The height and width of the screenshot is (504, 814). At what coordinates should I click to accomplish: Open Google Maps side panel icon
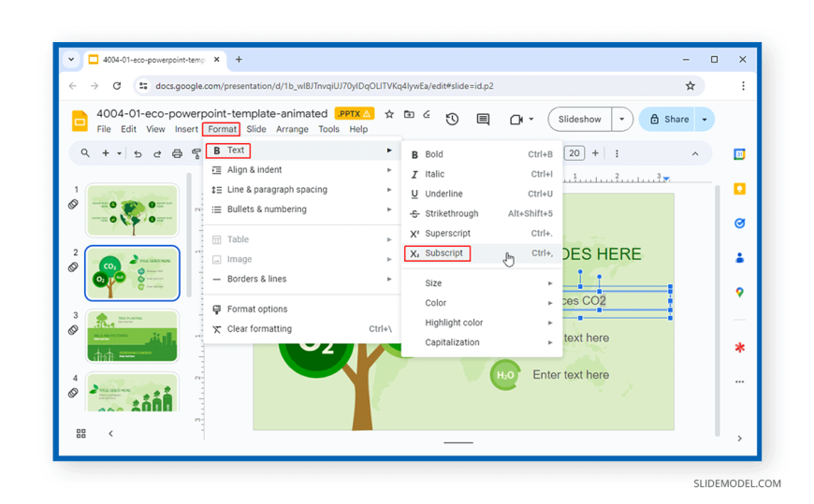740,293
